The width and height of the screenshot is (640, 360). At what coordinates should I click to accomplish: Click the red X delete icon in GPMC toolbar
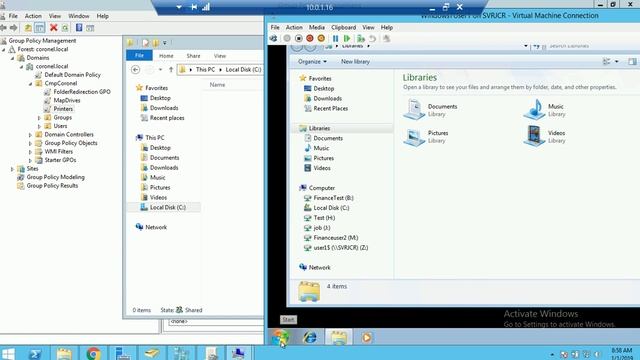[x=53, y=27]
